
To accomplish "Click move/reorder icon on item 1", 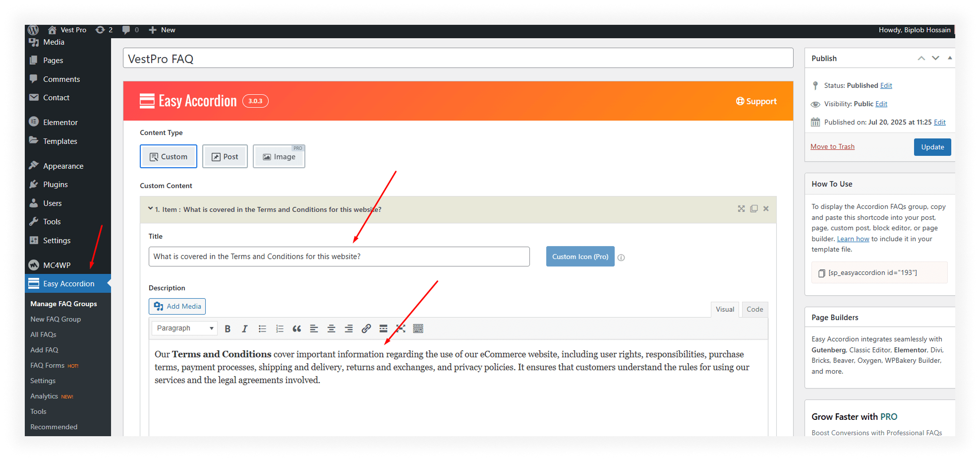I will coord(741,209).
